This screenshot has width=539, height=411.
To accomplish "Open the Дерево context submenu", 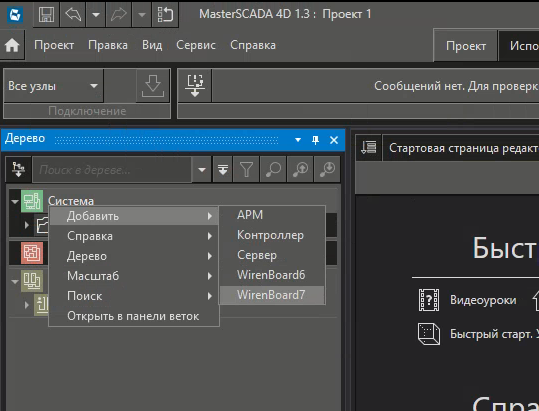I will [134, 256].
